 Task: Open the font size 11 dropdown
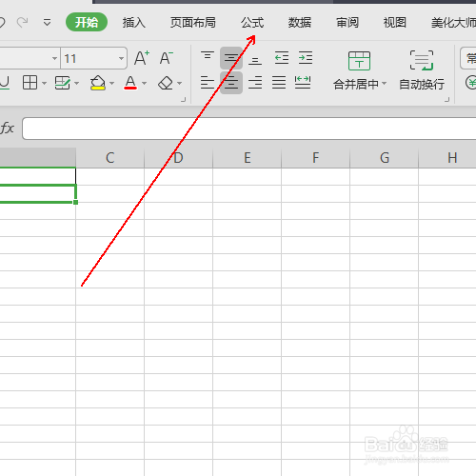[x=121, y=58]
